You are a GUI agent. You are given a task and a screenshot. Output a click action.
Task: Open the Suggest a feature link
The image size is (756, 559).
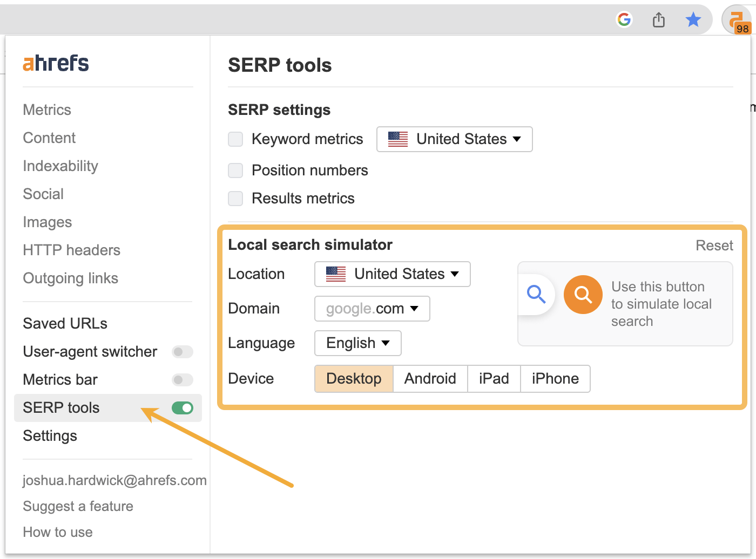point(78,506)
